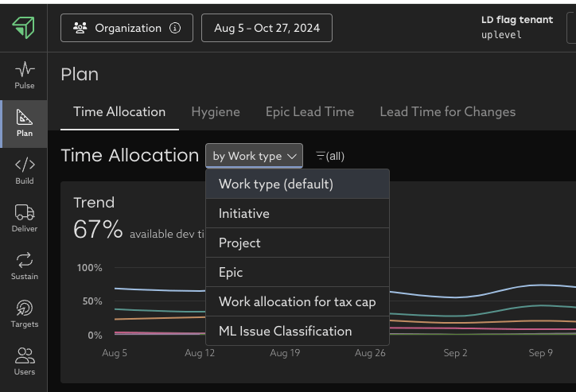The image size is (576, 392).
Task: Open the Users icon in sidebar
Action: tap(24, 361)
